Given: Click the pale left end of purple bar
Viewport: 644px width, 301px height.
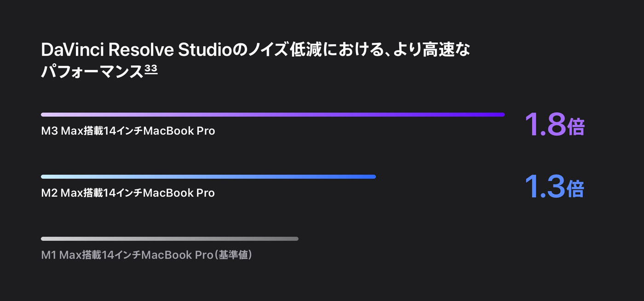Looking at the screenshot, I should [x=46, y=115].
